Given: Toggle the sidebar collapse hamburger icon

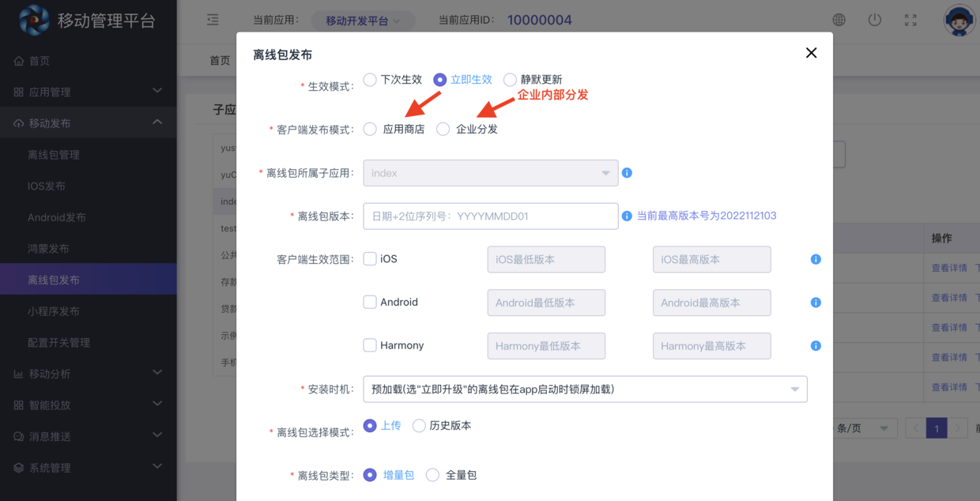Looking at the screenshot, I should [213, 20].
